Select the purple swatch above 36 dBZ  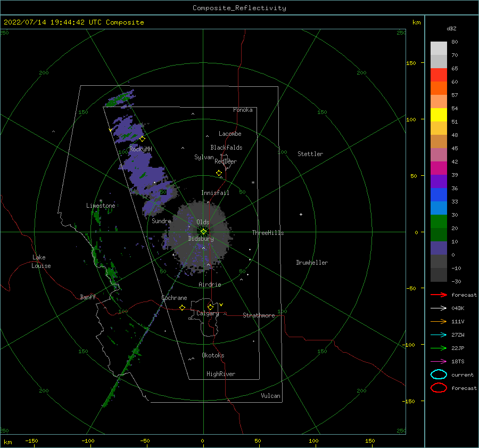(x=439, y=181)
